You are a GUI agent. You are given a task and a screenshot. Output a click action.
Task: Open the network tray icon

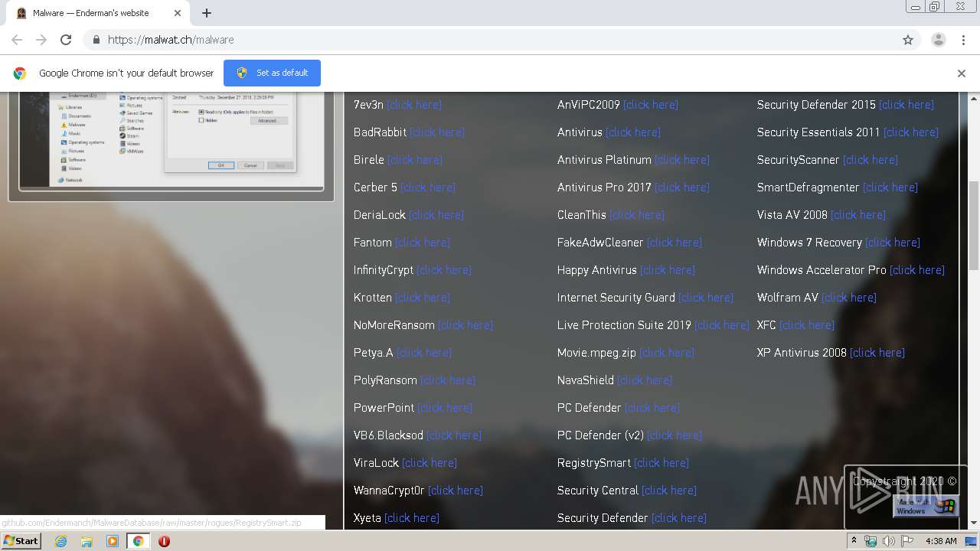click(871, 541)
